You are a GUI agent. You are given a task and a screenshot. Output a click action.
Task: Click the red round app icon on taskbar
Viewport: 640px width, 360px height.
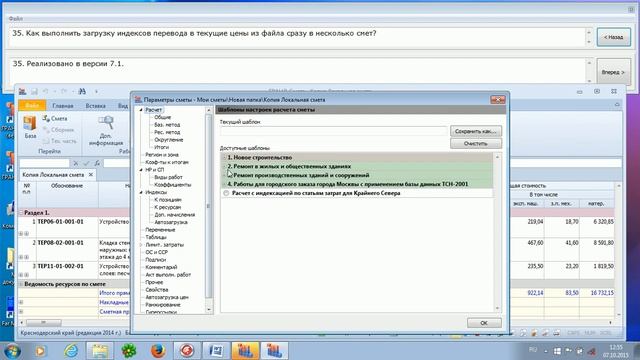(187, 351)
